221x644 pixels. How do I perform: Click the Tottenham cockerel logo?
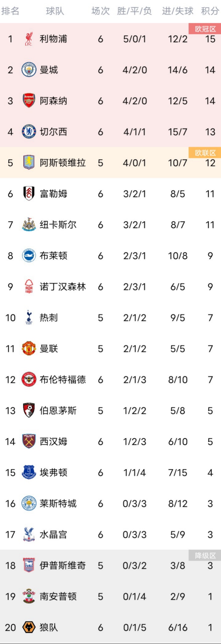click(29, 318)
